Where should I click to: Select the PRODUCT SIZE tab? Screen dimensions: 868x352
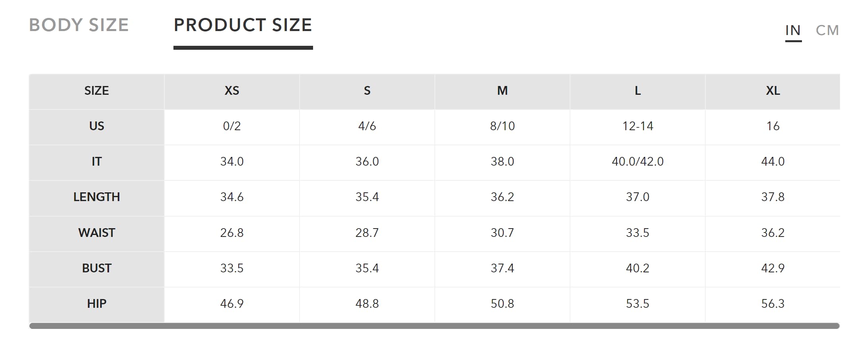243,25
